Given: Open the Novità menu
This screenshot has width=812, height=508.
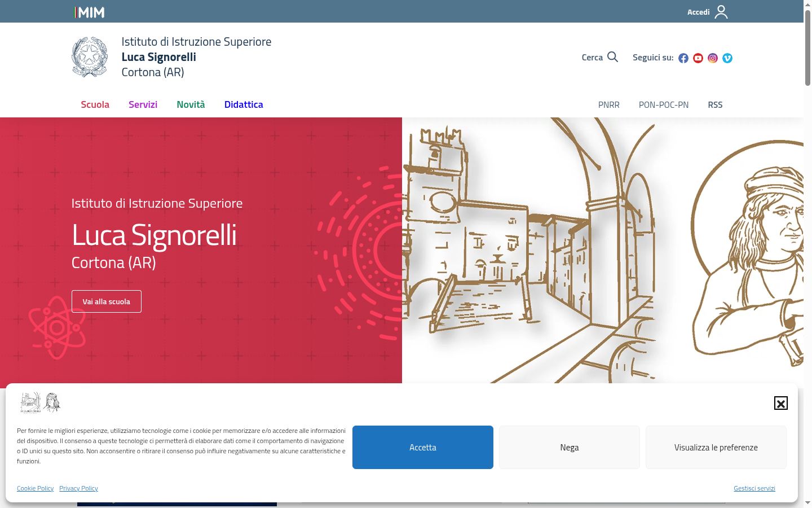Looking at the screenshot, I should [x=191, y=104].
